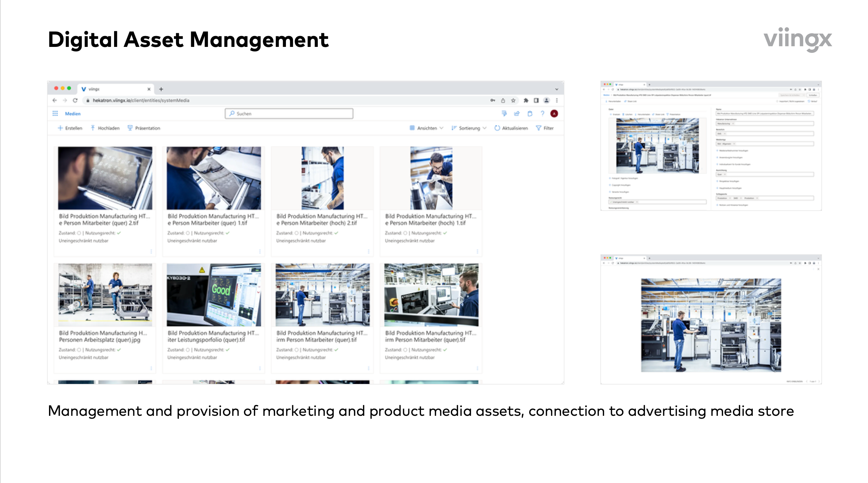Click the browser address bar URL
The height and width of the screenshot is (483, 868).
[141, 100]
